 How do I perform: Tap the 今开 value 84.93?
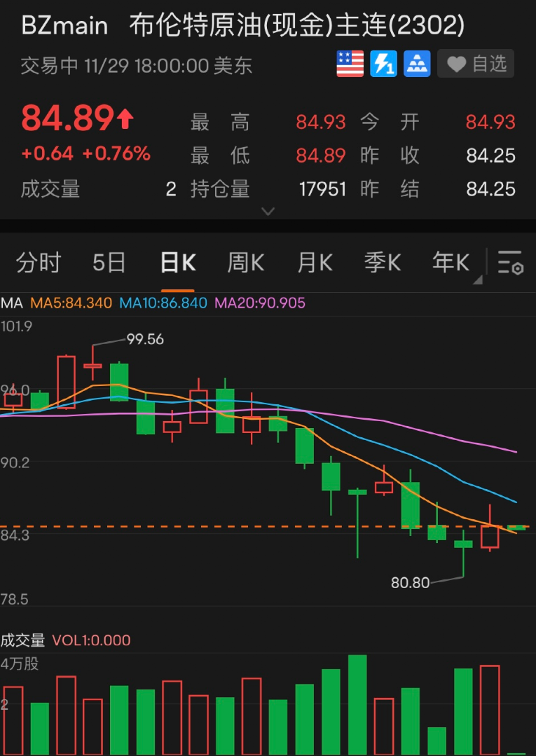[490, 123]
